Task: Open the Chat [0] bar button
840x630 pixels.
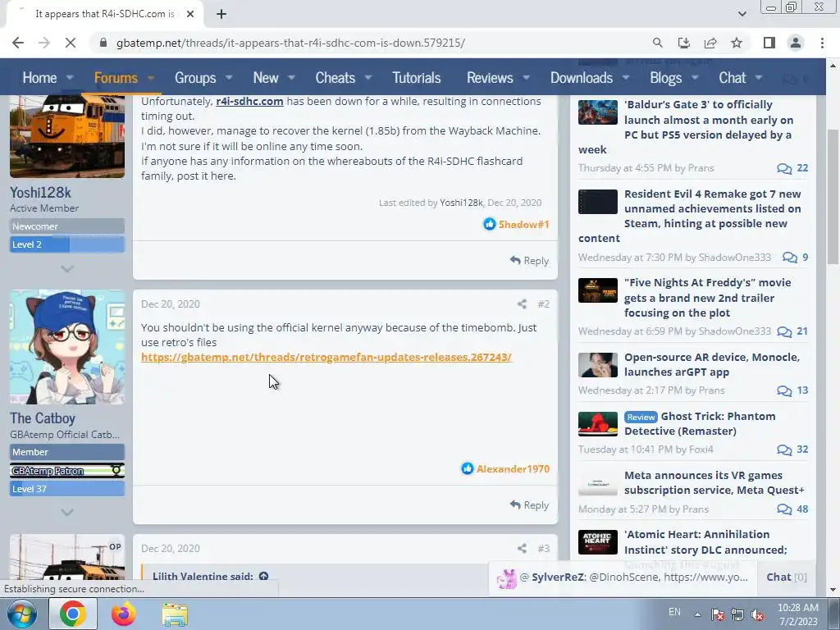Action: click(x=787, y=577)
